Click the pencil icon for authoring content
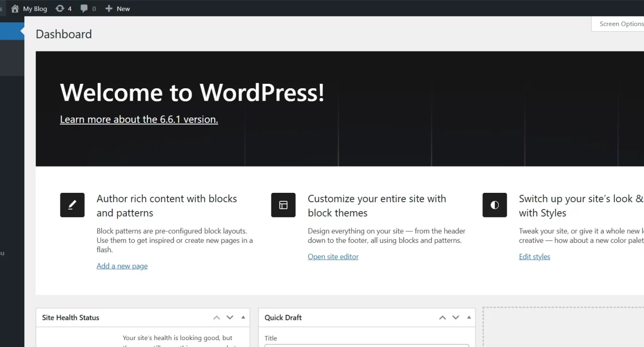The height and width of the screenshot is (347, 644). pyautogui.click(x=72, y=205)
